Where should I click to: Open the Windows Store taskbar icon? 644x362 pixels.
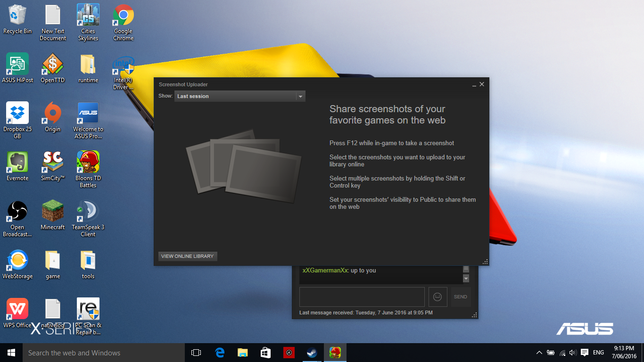[265, 353]
